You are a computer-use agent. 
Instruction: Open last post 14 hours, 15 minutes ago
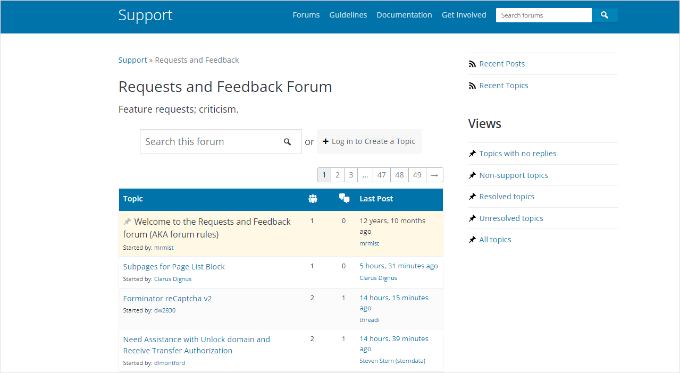click(394, 303)
